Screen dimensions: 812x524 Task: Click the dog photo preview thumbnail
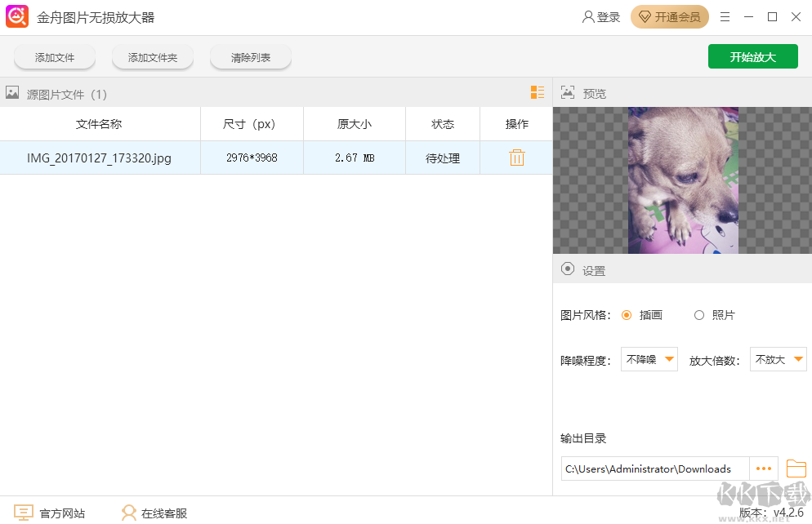(x=683, y=180)
